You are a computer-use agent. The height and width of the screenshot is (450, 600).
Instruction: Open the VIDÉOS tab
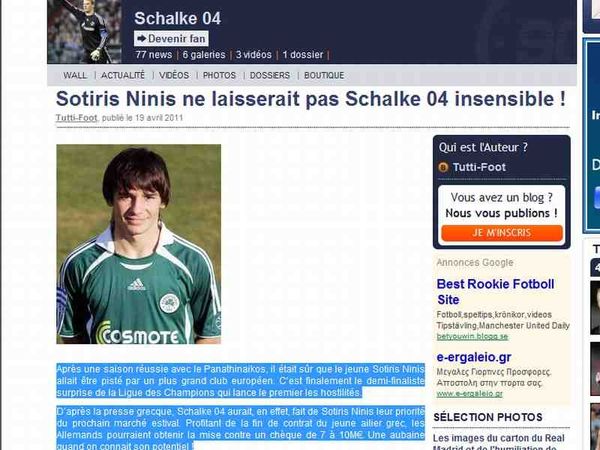click(174, 75)
